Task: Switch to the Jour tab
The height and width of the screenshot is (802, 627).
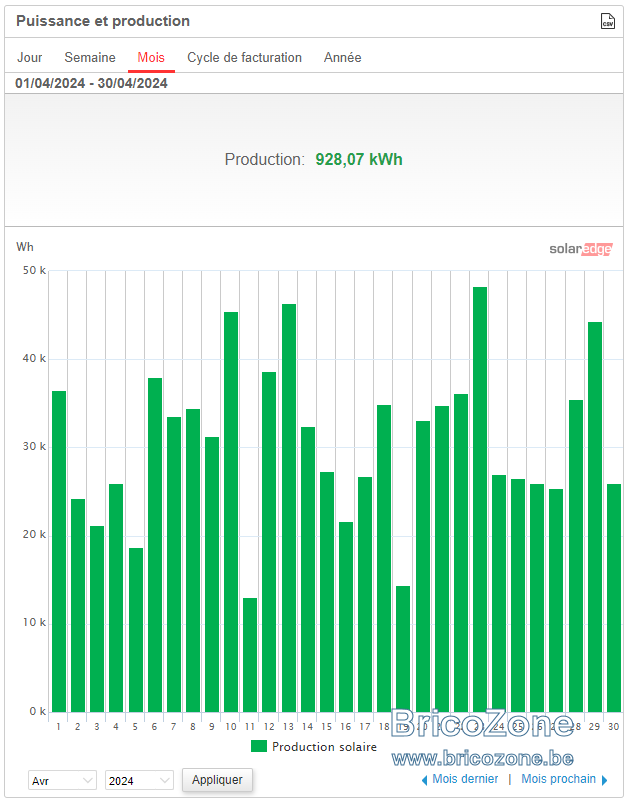Action: click(30, 57)
